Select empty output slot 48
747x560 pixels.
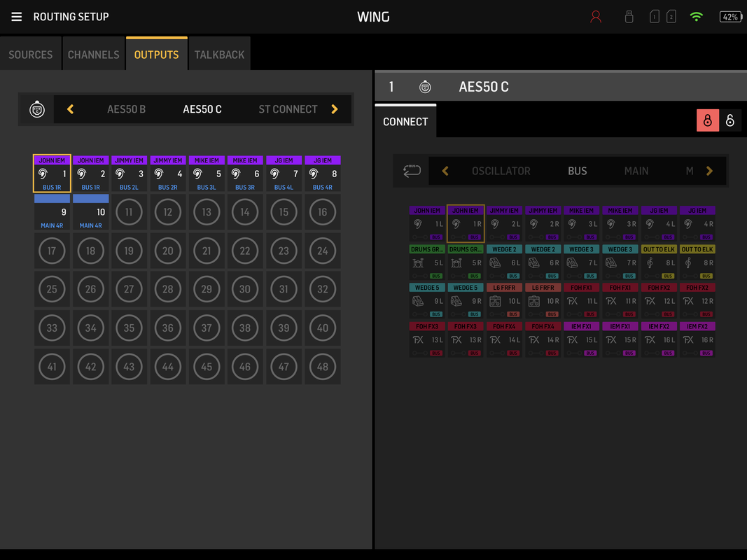pyautogui.click(x=323, y=366)
